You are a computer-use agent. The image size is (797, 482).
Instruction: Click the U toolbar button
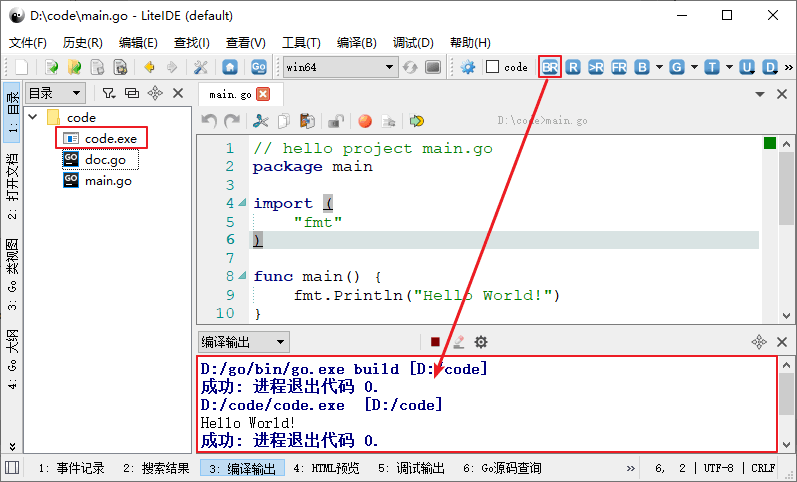tap(747, 67)
